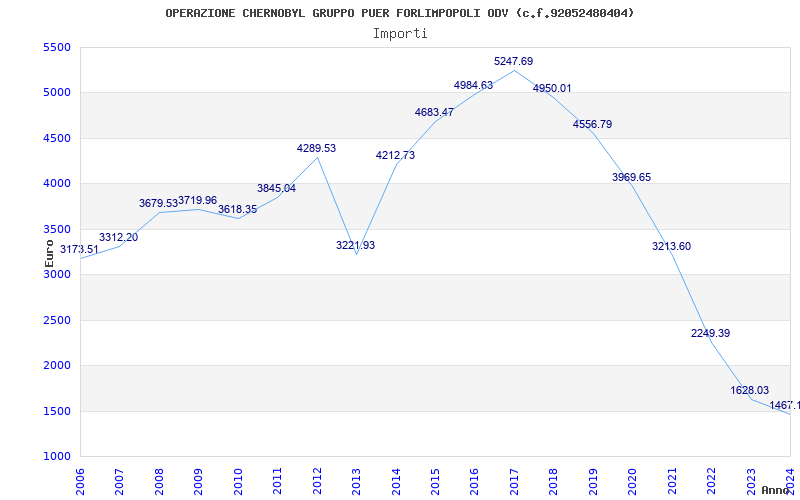Click the x-axis year 2006
The height and width of the screenshot is (500, 800).
(x=80, y=482)
